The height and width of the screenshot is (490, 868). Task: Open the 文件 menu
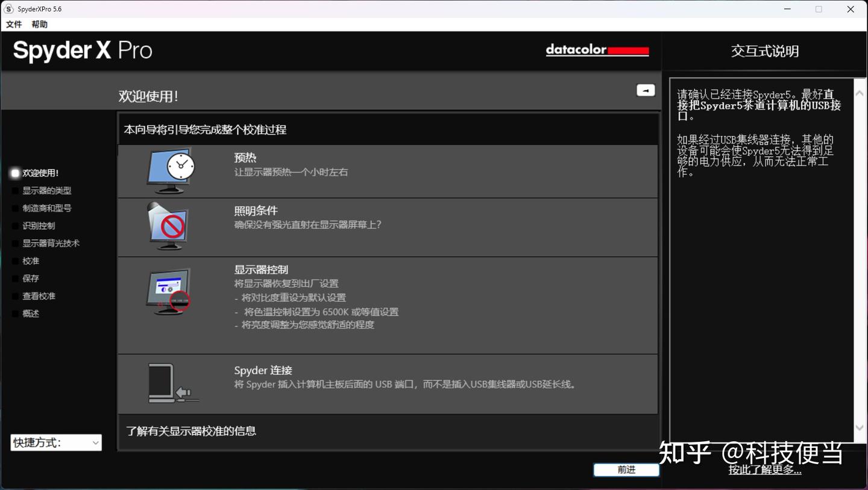[13, 24]
